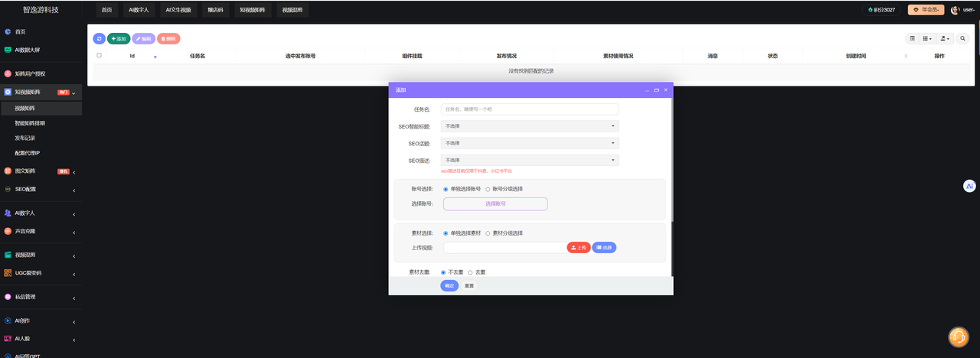Open the SEO话题 dropdown

point(530,143)
